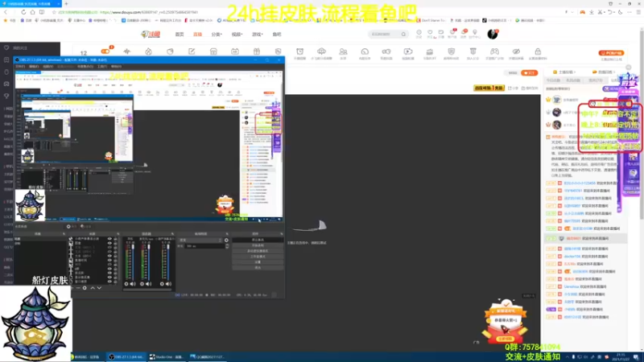
Task: Adjust transition duration stepper arrows
Action: (227, 246)
